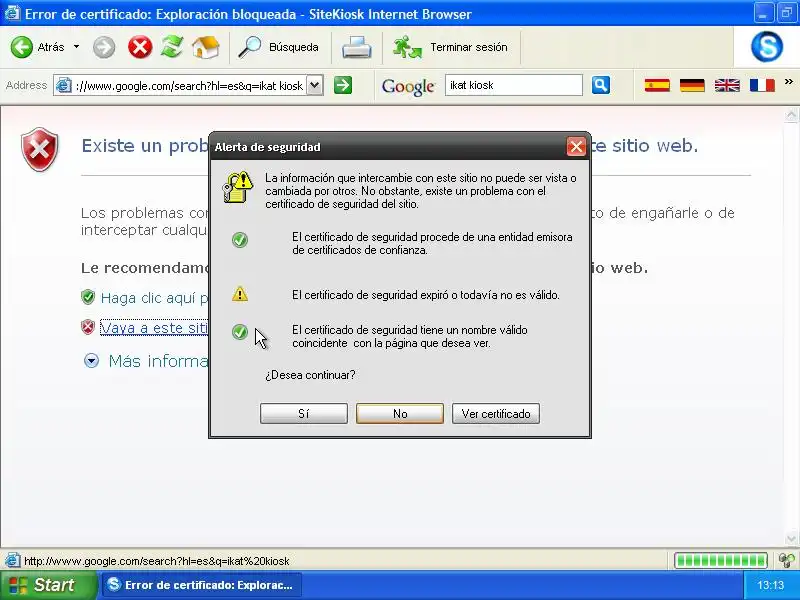Refresh the page with the green arrows icon
The width and height of the screenshot is (800, 600).
click(172, 47)
